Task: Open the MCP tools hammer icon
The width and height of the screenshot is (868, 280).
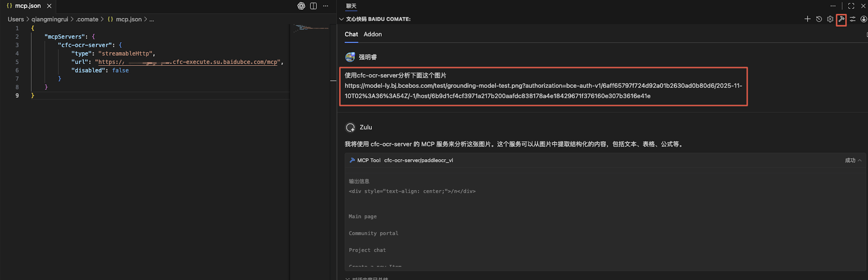Action: [x=841, y=19]
